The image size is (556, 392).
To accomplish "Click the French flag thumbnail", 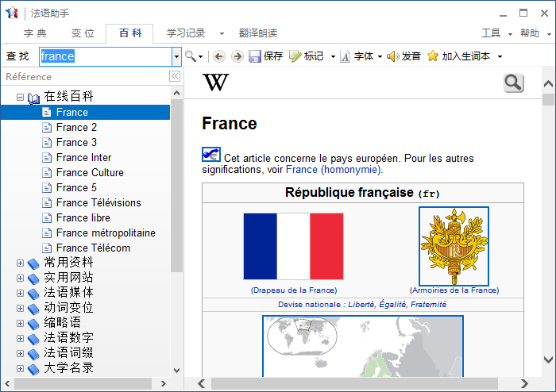I will coord(293,246).
